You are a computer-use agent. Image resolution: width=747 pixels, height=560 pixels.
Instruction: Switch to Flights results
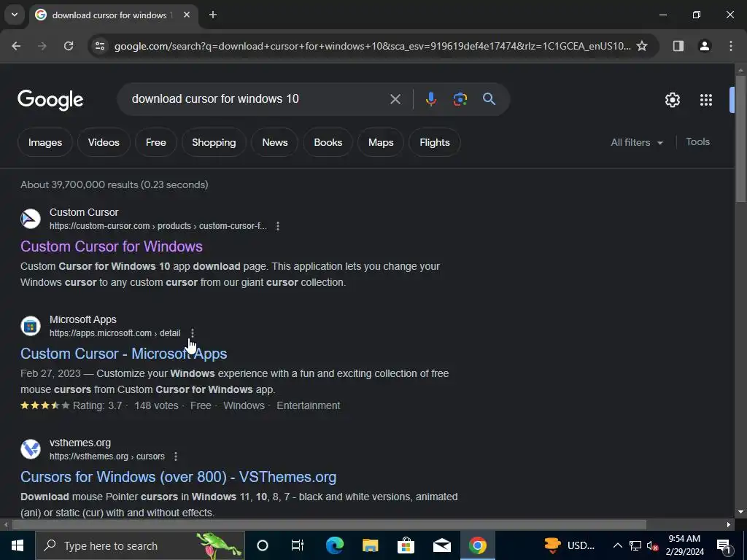(435, 142)
